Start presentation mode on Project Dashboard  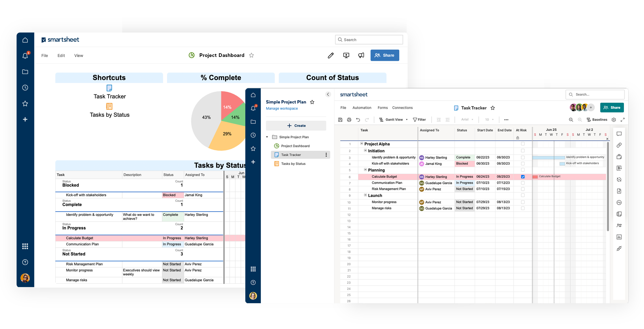[346, 55]
